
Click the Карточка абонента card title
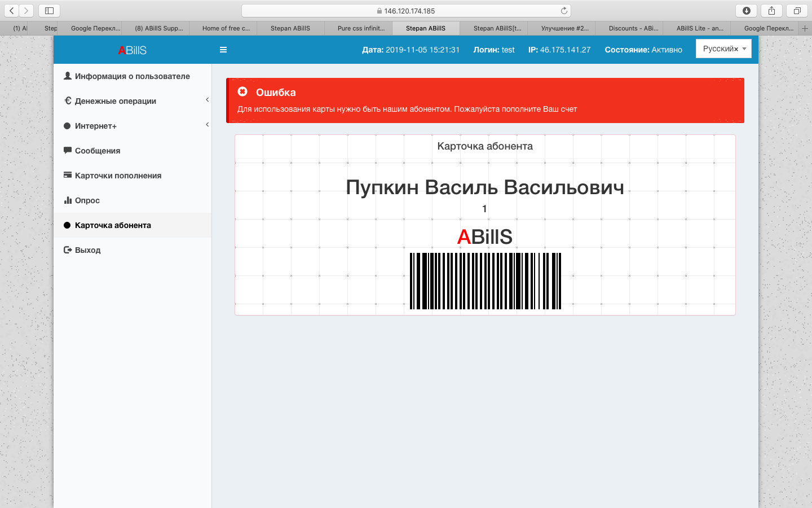pos(485,146)
